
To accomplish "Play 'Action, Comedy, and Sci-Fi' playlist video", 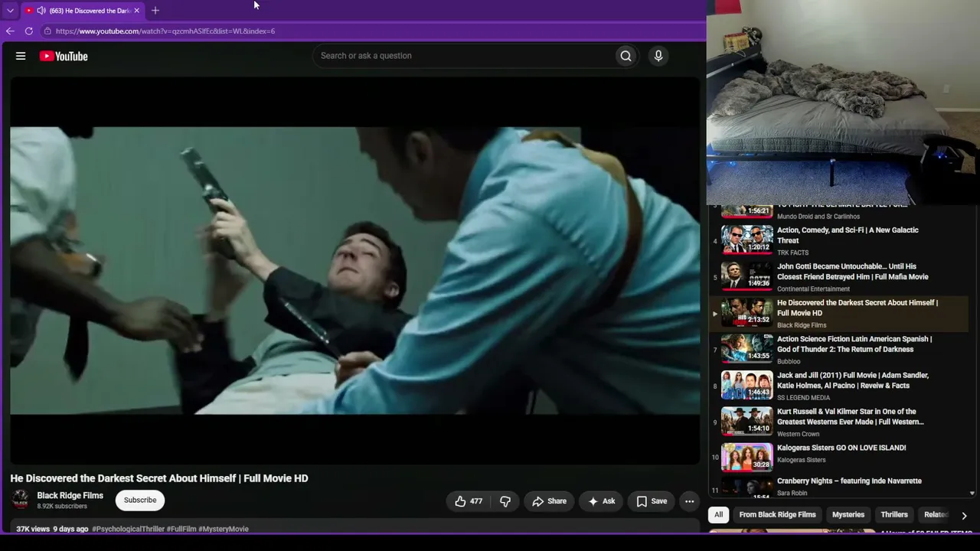I will [848, 235].
